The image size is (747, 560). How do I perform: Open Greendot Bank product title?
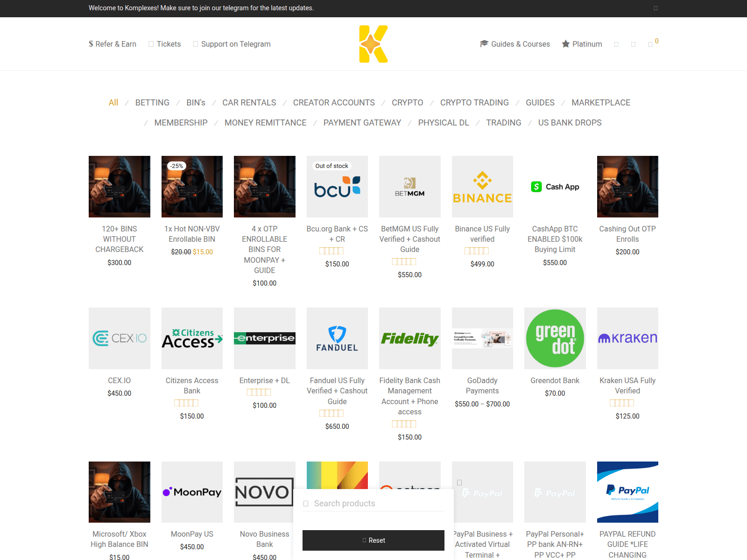pos(555,380)
